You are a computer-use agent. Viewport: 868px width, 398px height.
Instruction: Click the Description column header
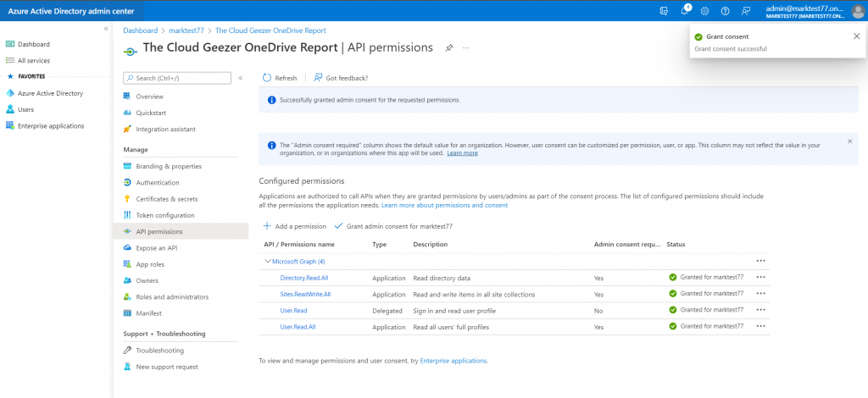[x=430, y=245]
